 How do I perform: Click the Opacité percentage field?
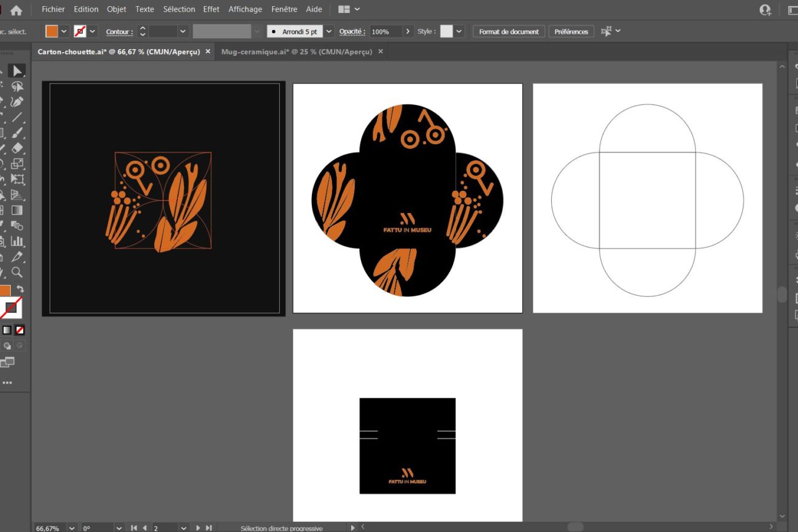click(385, 31)
